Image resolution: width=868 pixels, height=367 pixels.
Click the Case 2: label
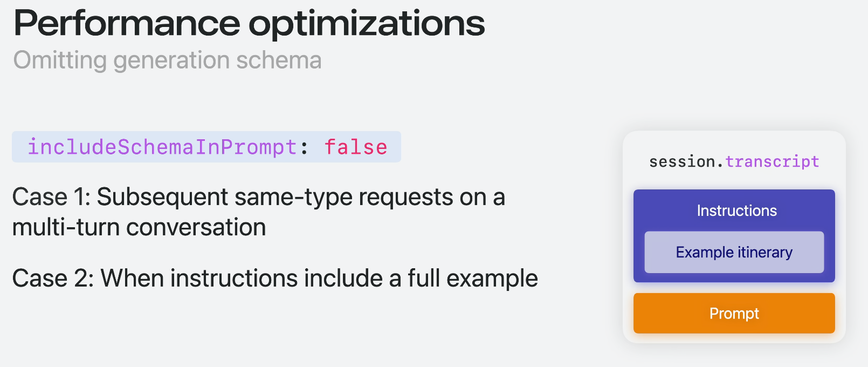click(x=53, y=278)
